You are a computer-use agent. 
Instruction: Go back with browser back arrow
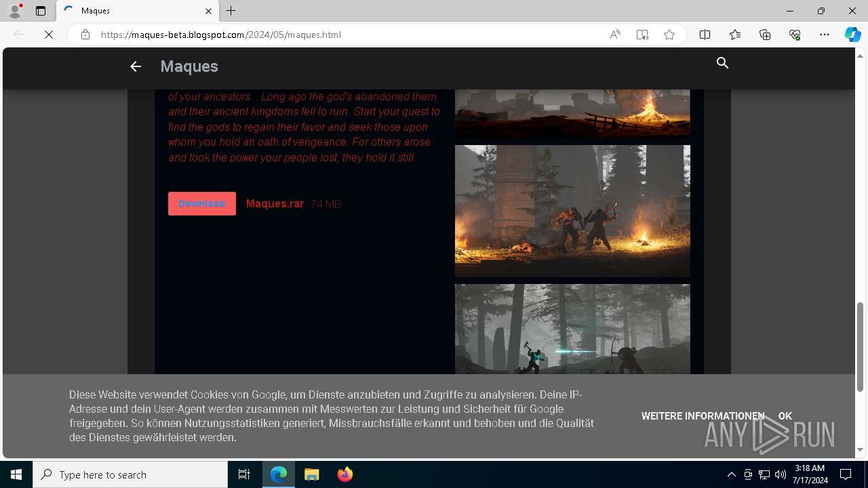point(19,35)
